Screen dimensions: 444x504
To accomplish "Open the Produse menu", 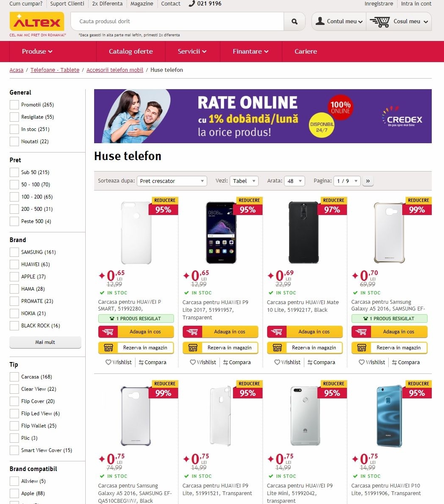I will pos(37,52).
